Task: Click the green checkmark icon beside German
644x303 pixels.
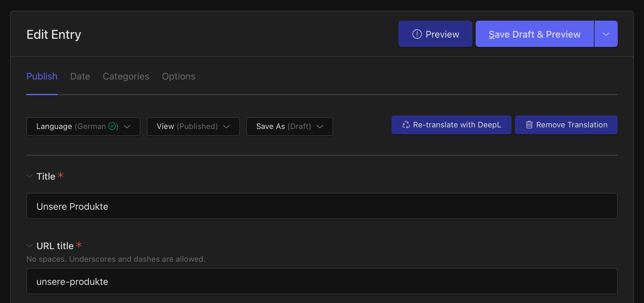Action: click(112, 126)
